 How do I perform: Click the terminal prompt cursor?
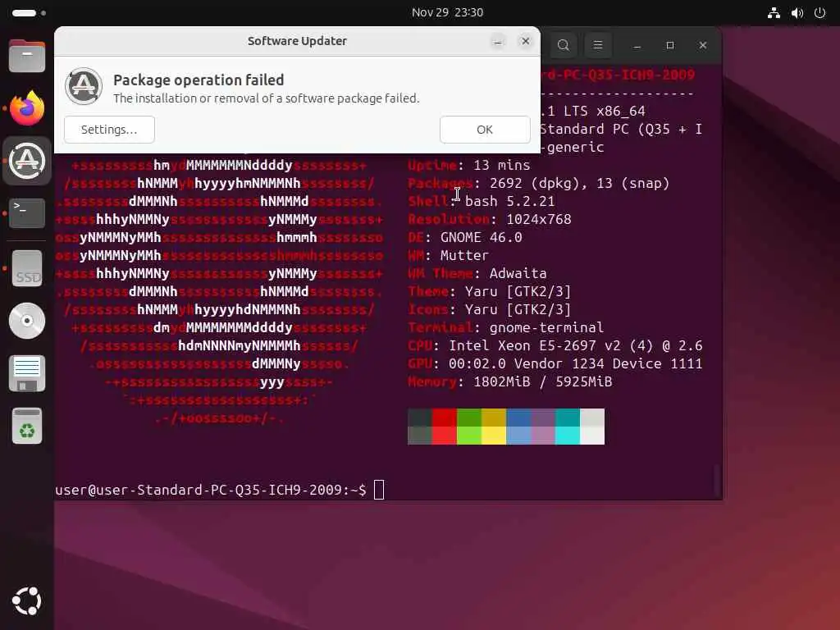click(x=379, y=490)
